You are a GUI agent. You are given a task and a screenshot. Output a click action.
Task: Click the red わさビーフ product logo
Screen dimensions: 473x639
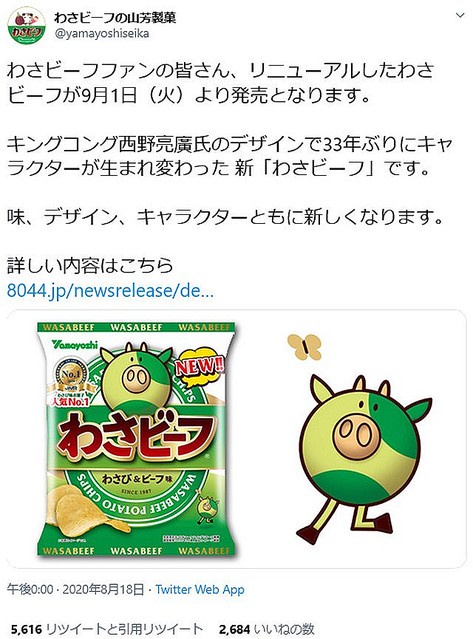coord(134,437)
